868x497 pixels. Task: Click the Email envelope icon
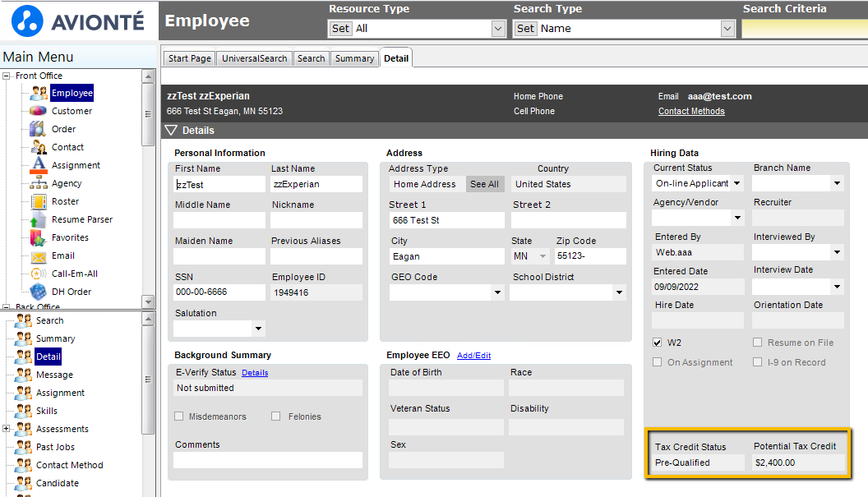coord(38,256)
